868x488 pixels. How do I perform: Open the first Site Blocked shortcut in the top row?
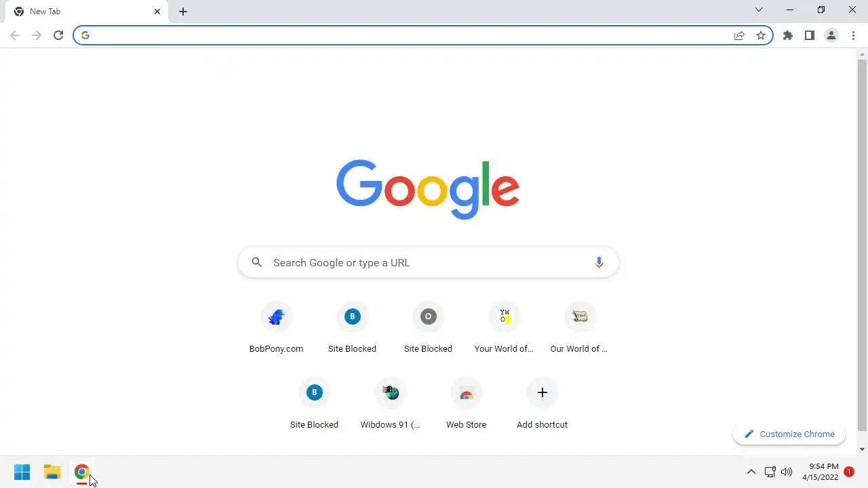point(352,327)
